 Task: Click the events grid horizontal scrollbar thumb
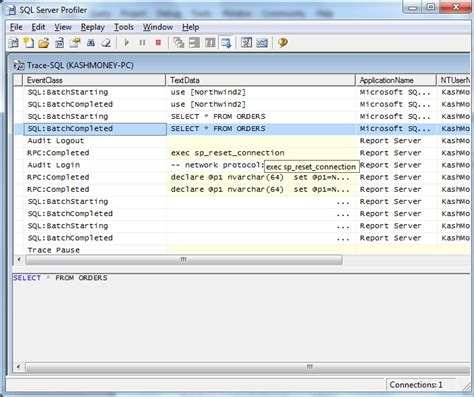tap(184, 260)
